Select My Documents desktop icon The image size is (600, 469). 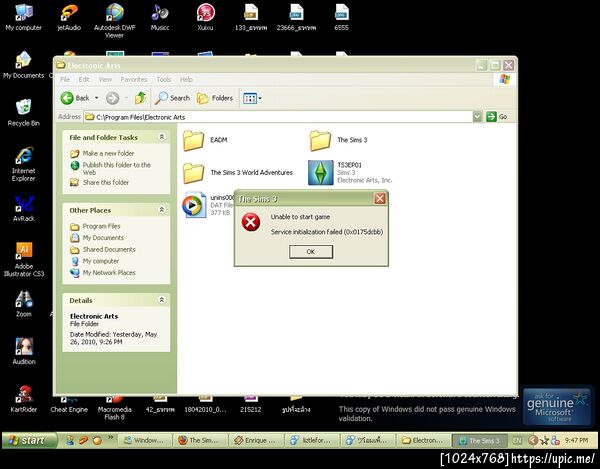click(x=23, y=64)
